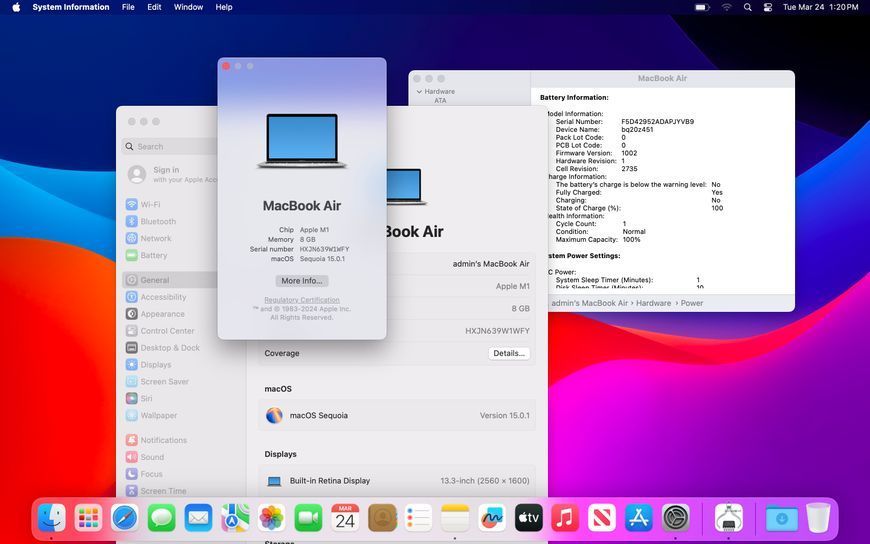
Task: Select ATA under Hardware tree
Action: 441,100
